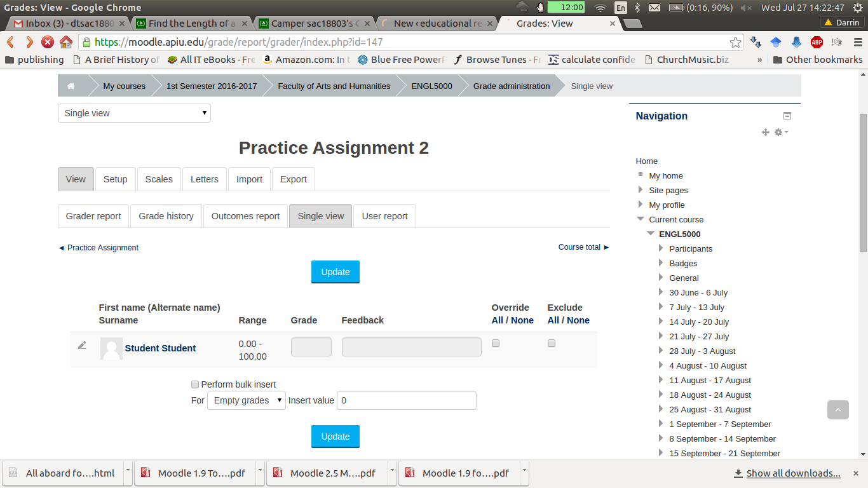Open the Navigation block actions gear icon

point(778,132)
